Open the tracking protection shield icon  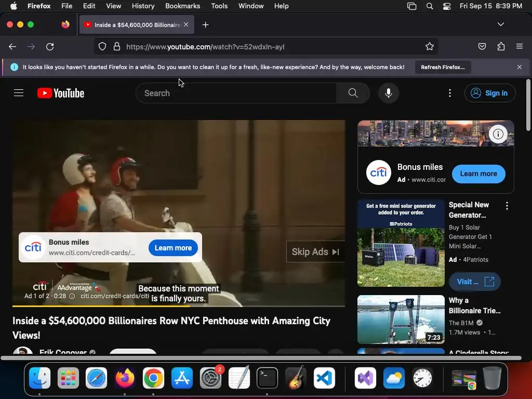[x=102, y=47]
